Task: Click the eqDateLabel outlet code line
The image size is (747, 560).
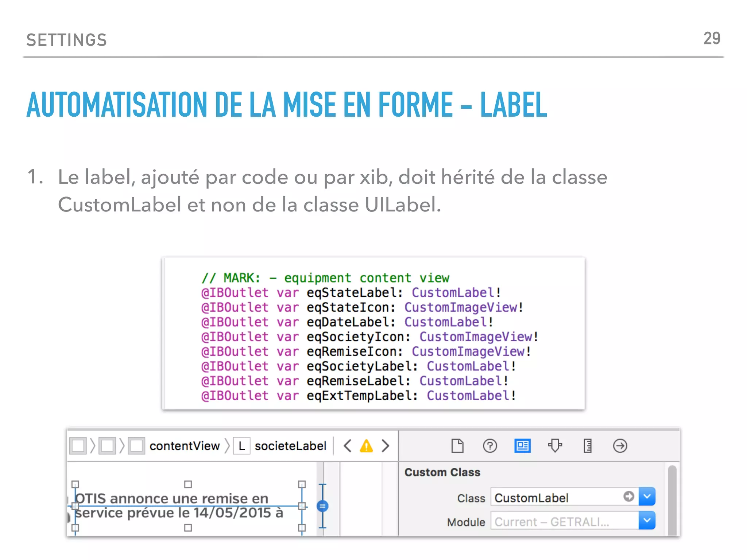Action: coord(347,322)
